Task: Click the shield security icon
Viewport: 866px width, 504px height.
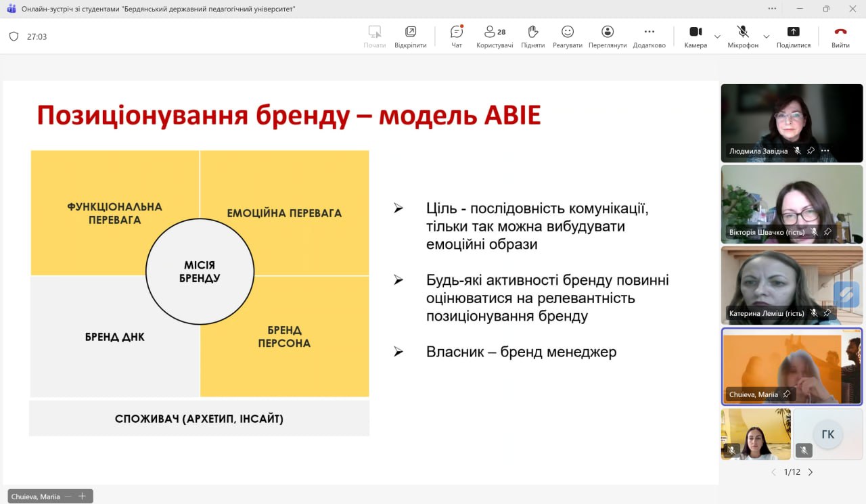Action: [14, 37]
